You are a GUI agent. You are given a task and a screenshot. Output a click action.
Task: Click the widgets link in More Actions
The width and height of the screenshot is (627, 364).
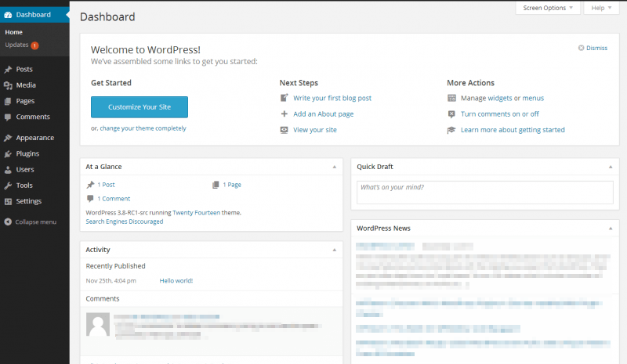(x=500, y=98)
